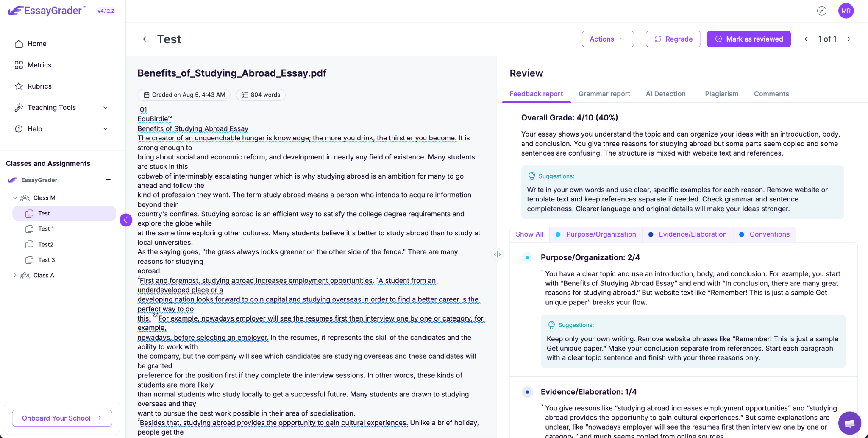The height and width of the screenshot is (438, 868).
Task: Click the Overall Grade 4/10 heading
Action: (x=570, y=117)
